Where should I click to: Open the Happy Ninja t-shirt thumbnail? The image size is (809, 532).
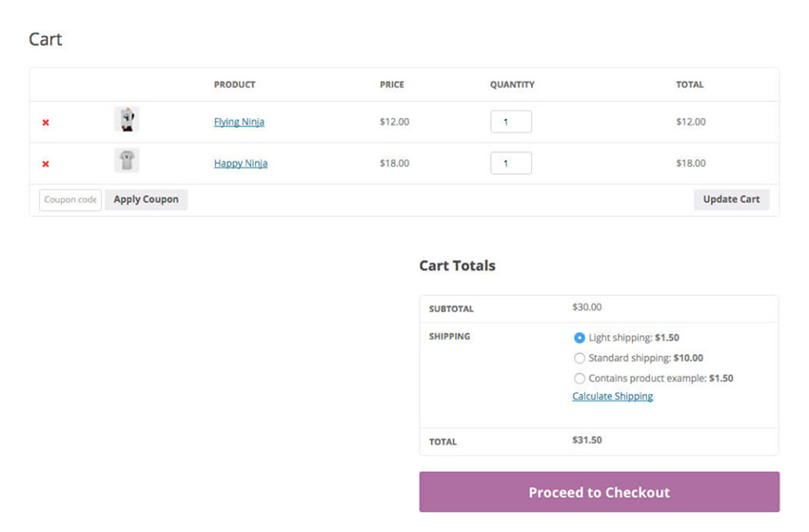tap(127, 161)
